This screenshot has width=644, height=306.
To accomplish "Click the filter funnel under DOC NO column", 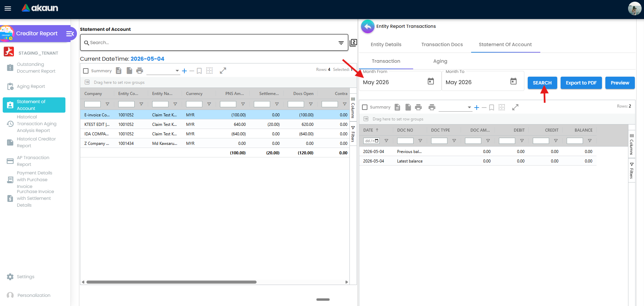I will [420, 141].
